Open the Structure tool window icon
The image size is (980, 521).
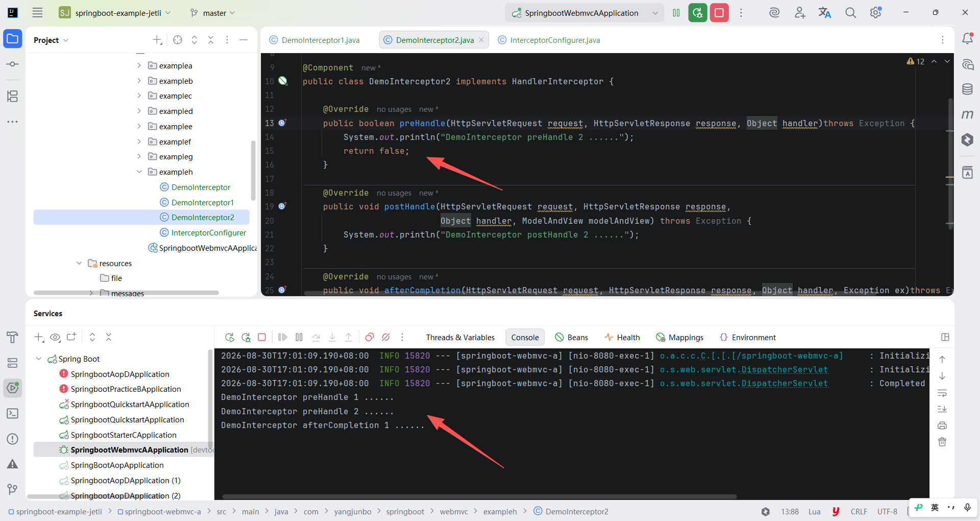[12, 96]
